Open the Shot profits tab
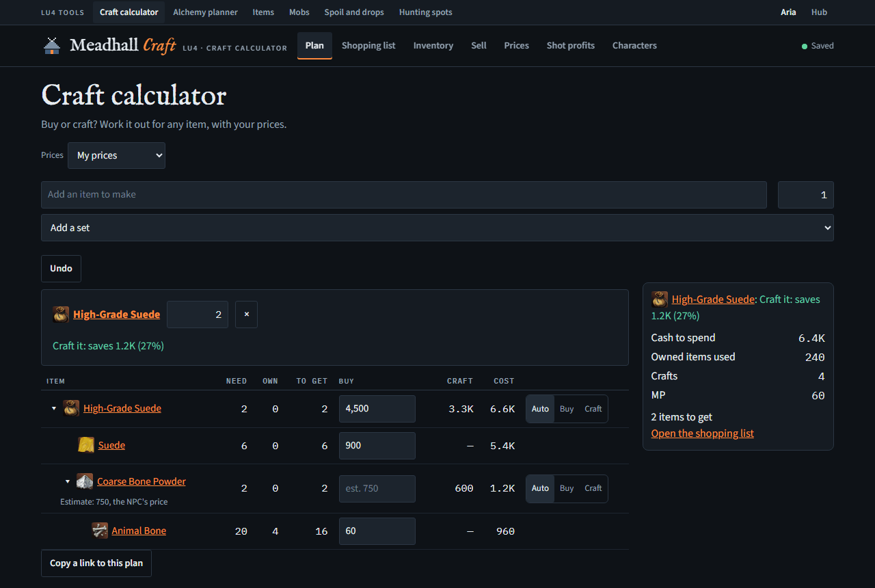875x588 pixels. (x=571, y=46)
